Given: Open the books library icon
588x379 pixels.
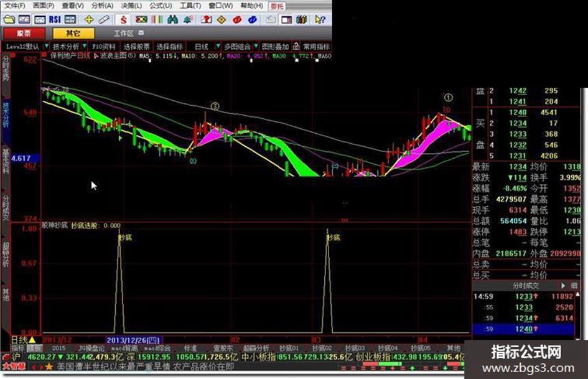Looking at the screenshot, I should tap(302, 19).
